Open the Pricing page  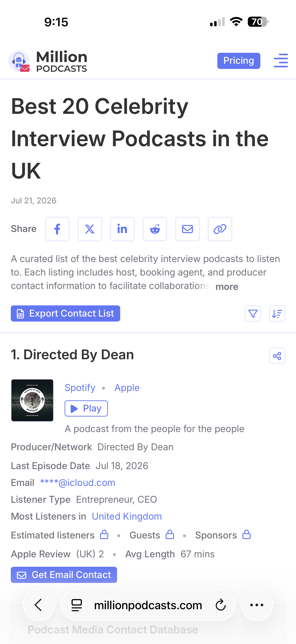coord(239,61)
